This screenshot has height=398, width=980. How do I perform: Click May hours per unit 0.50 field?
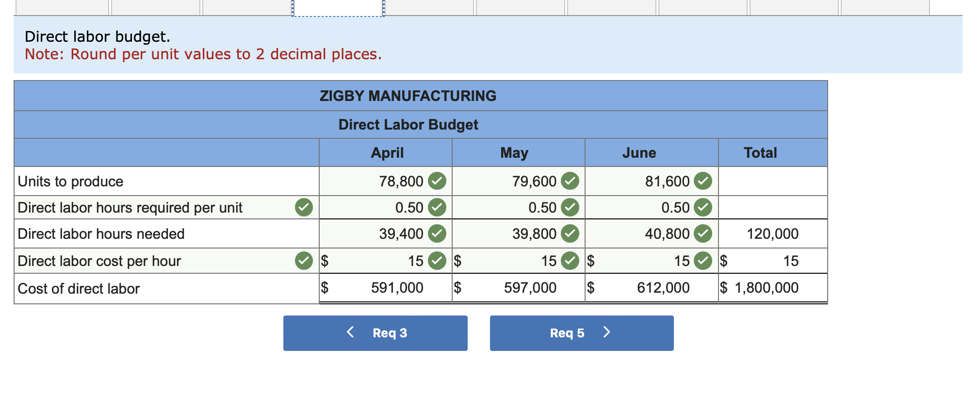pos(519,208)
